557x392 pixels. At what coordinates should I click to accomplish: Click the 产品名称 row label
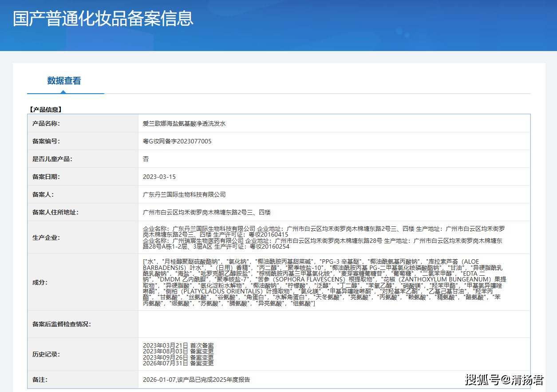pyautogui.click(x=46, y=123)
